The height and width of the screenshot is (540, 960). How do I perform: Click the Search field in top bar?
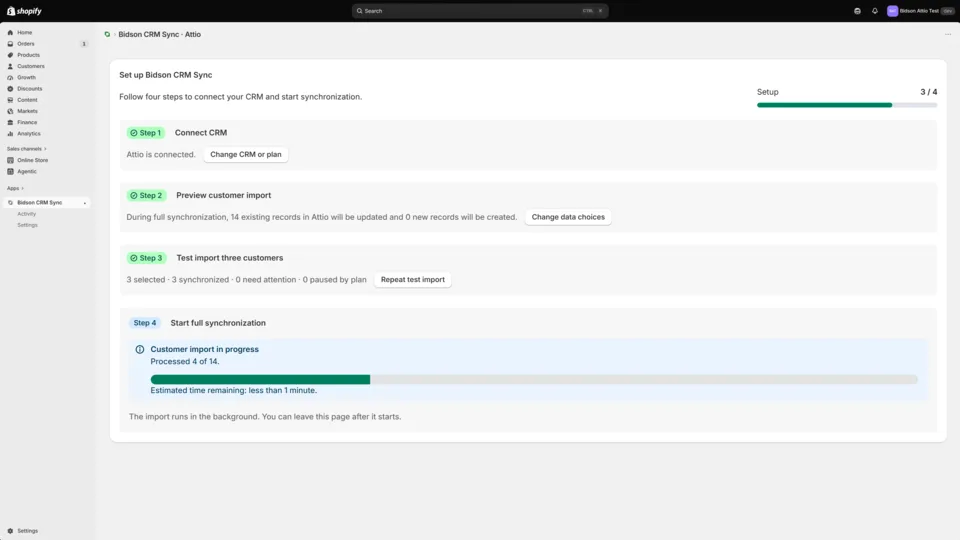click(x=480, y=11)
